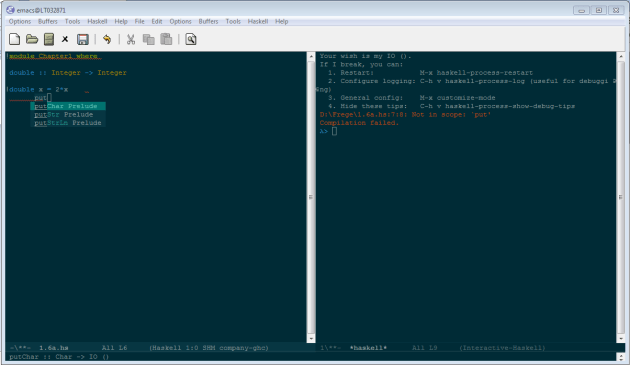Open the Haskell menu left of File's Help
Screen dimensions: 630x365
(97, 21)
